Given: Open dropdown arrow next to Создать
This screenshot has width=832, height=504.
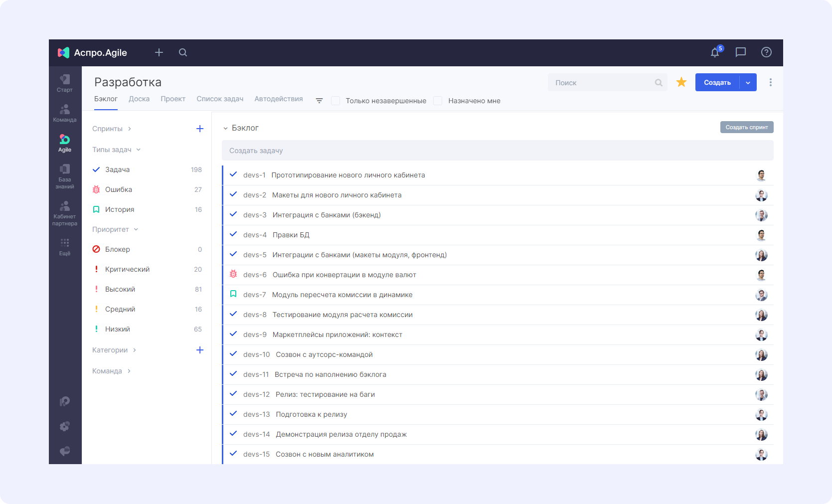Looking at the screenshot, I should [748, 82].
